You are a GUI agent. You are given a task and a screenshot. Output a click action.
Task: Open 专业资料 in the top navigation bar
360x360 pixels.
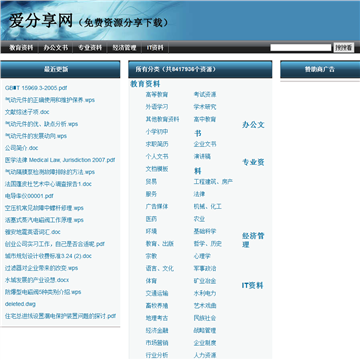click(90, 48)
